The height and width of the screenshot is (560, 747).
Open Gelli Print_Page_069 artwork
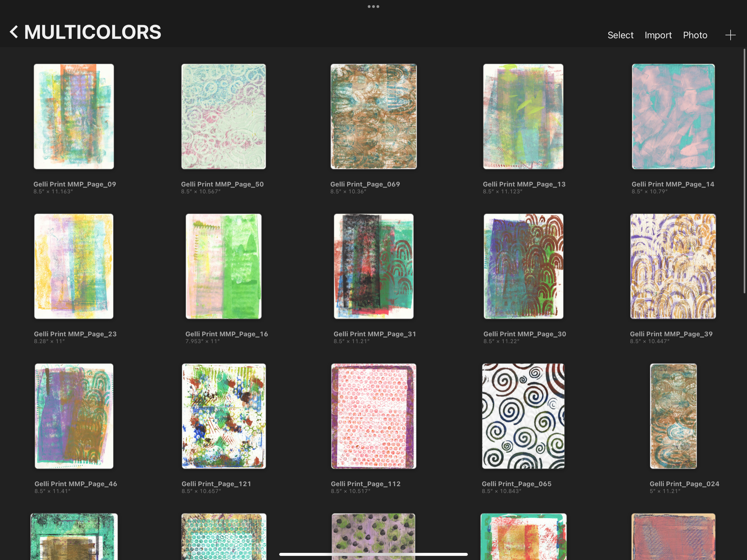[x=373, y=117]
